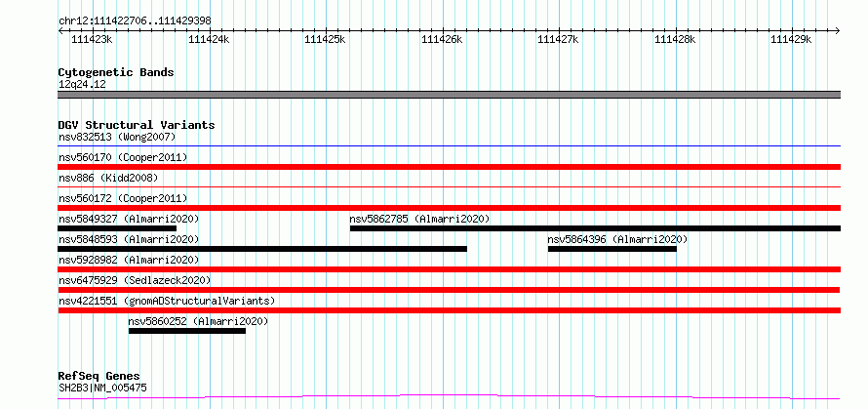This screenshot has width=868, height=409.
Task: Open the nsv4221551 (gnomADStructuralVariants) label
Action: tap(167, 301)
